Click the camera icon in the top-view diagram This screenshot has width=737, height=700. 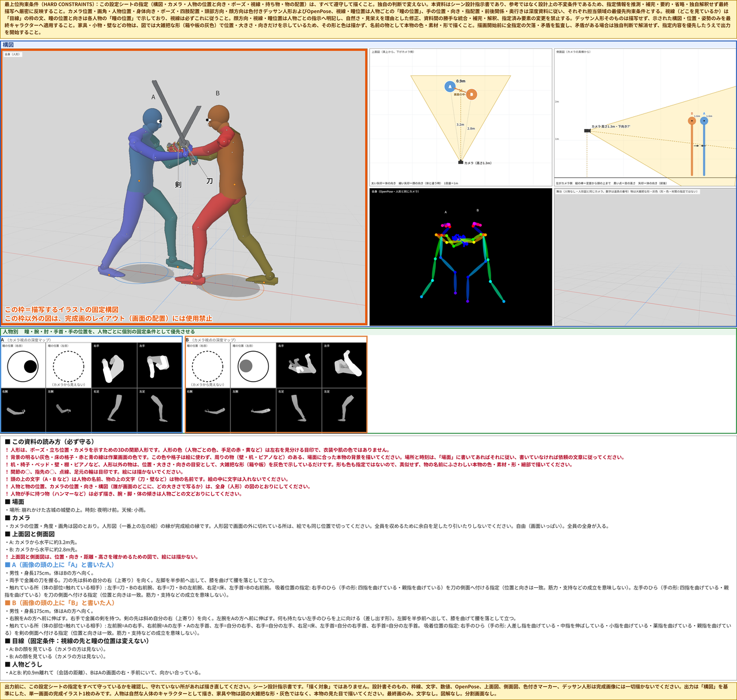(461, 162)
